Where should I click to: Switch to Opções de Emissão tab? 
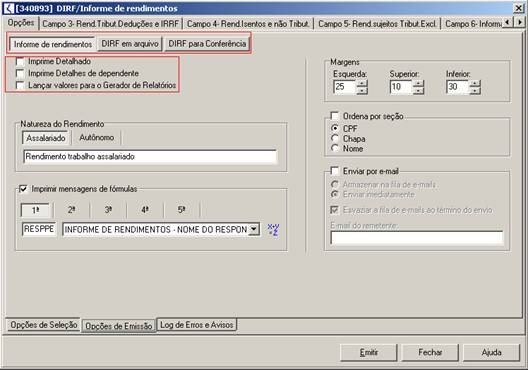pyautogui.click(x=119, y=326)
